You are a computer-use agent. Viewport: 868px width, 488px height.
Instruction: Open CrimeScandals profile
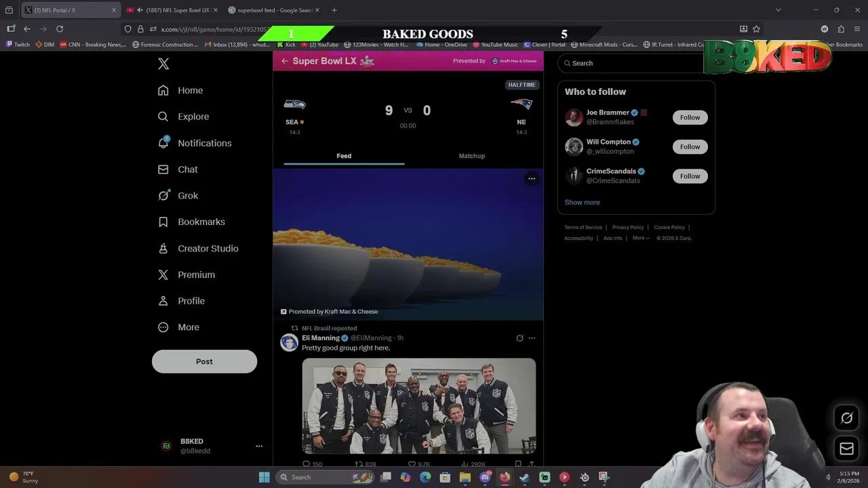(x=611, y=171)
